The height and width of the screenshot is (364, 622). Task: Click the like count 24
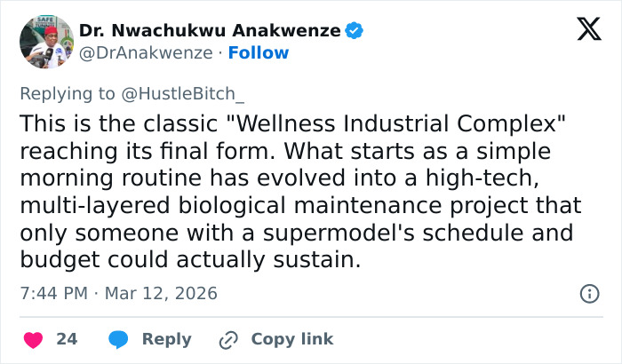[x=67, y=339]
